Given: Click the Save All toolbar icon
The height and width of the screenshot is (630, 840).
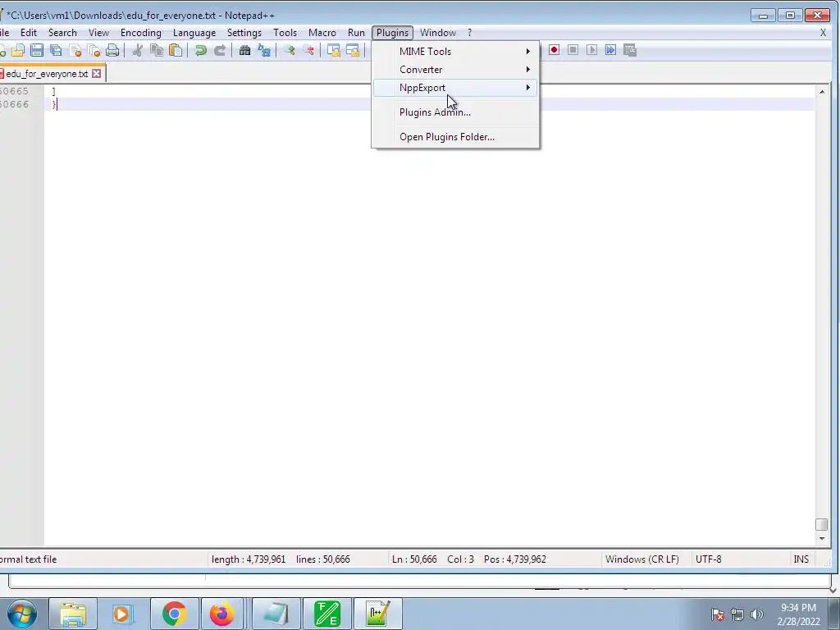Looking at the screenshot, I should [x=56, y=50].
